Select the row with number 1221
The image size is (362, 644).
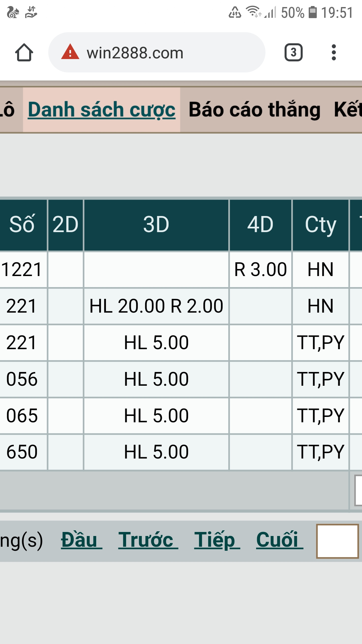pyautogui.click(x=22, y=270)
